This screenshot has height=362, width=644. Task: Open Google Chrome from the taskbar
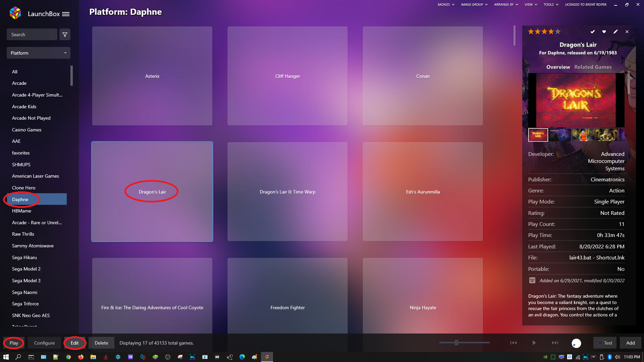68,357
